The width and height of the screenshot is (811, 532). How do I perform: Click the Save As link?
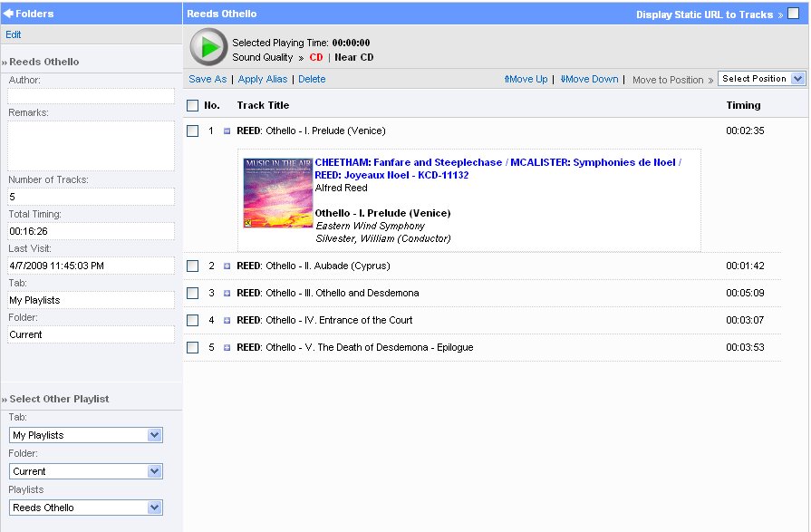(x=208, y=79)
